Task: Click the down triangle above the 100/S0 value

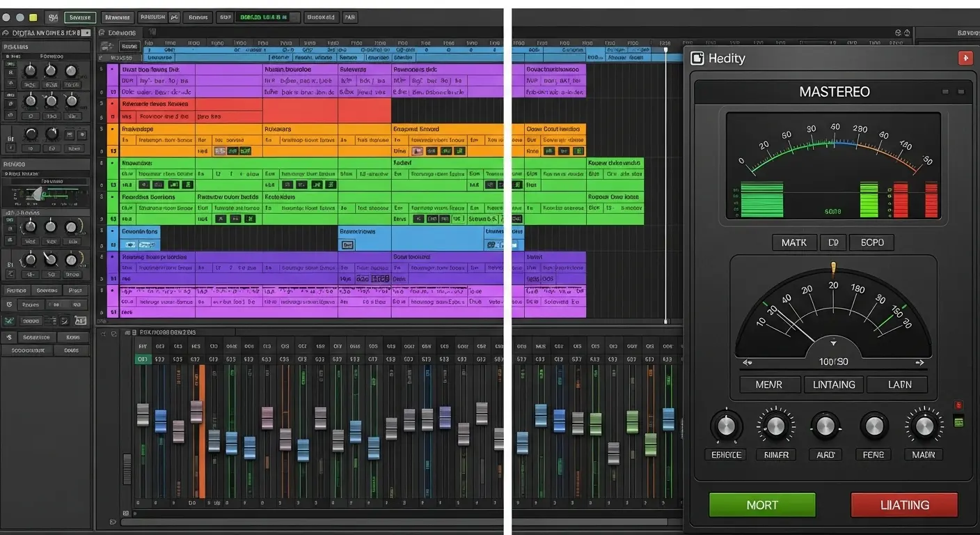Action: (x=833, y=342)
